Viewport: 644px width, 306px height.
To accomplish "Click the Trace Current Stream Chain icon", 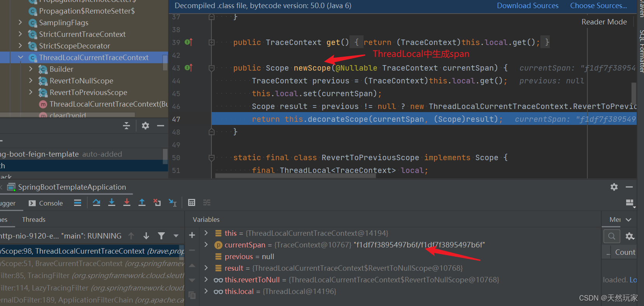I will 207,202.
